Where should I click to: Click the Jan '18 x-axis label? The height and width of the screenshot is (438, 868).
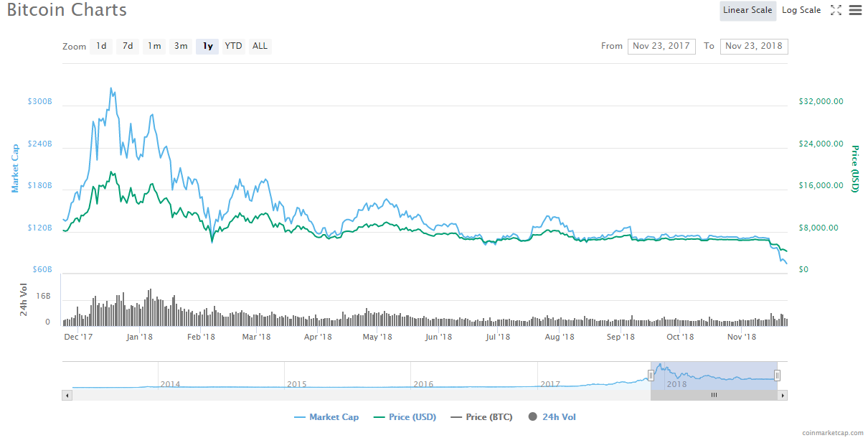click(139, 337)
